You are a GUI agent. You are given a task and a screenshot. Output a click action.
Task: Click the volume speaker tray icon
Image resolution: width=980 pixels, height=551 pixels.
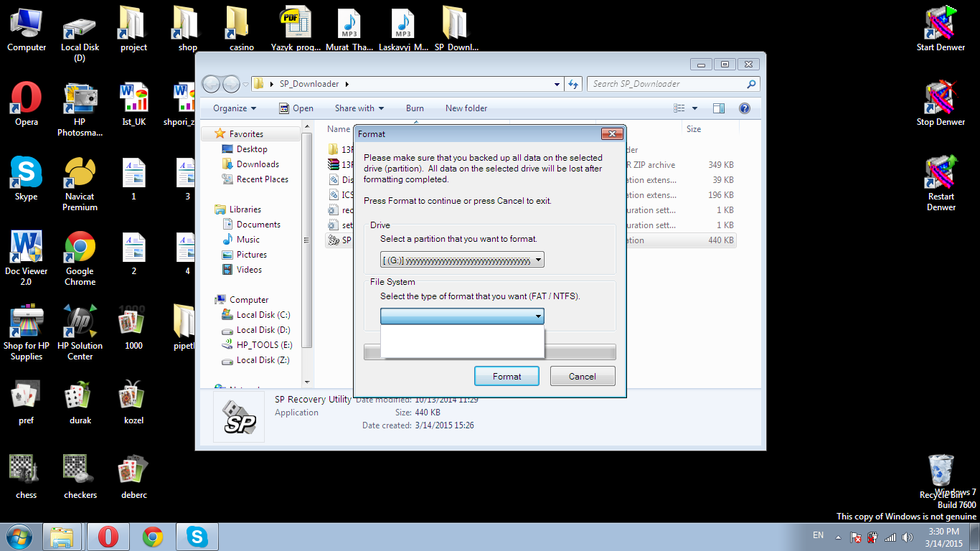[x=908, y=537]
